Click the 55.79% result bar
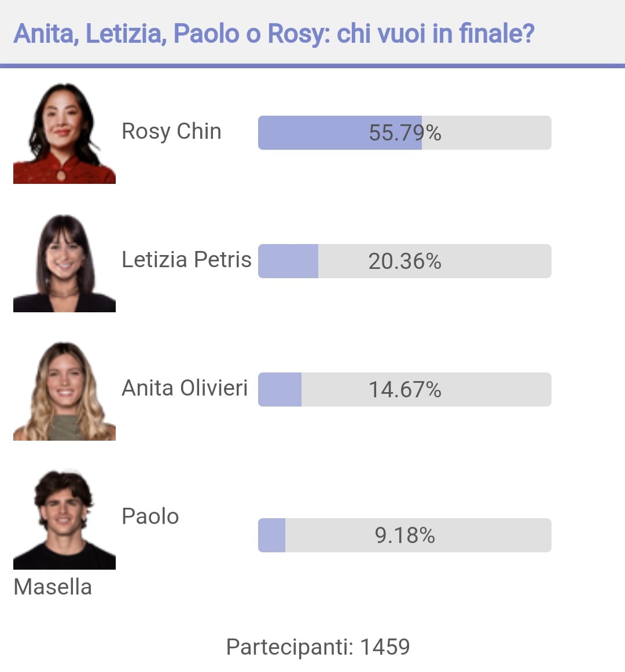 coord(405,133)
